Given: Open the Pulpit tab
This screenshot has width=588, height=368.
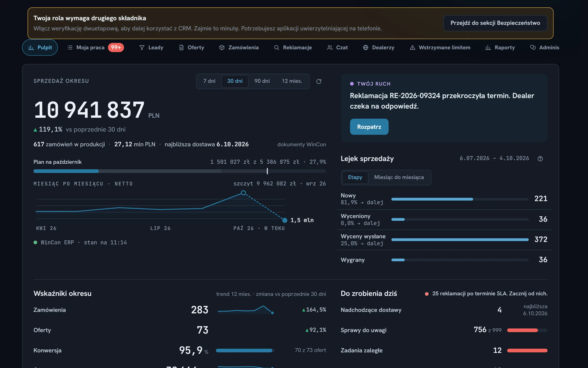Looking at the screenshot, I should (x=40, y=48).
